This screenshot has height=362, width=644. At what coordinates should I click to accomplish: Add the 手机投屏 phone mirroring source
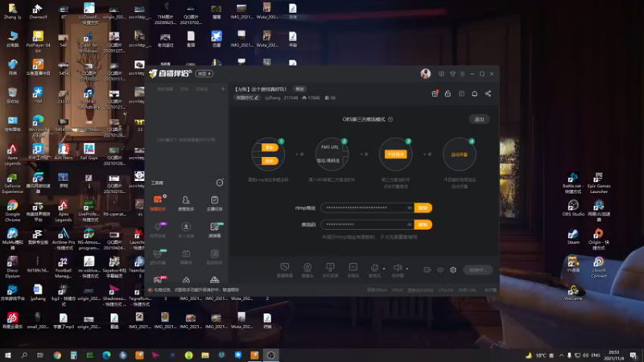pyautogui.click(x=330, y=269)
